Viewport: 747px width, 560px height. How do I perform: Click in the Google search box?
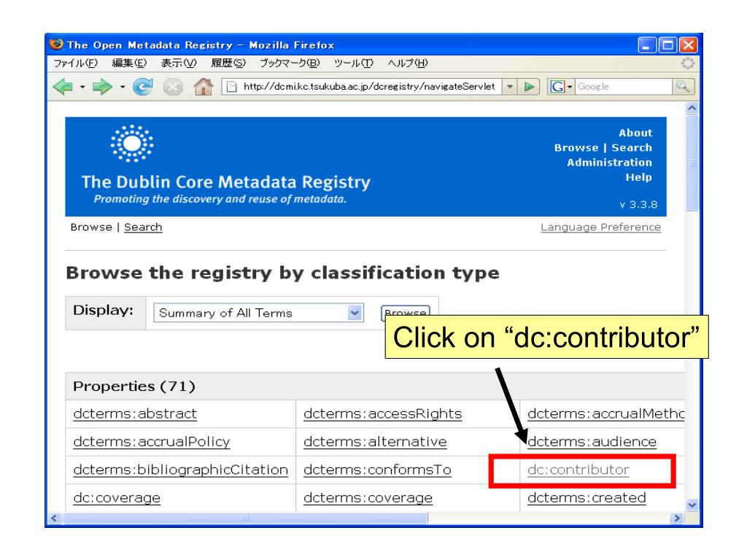pos(624,87)
